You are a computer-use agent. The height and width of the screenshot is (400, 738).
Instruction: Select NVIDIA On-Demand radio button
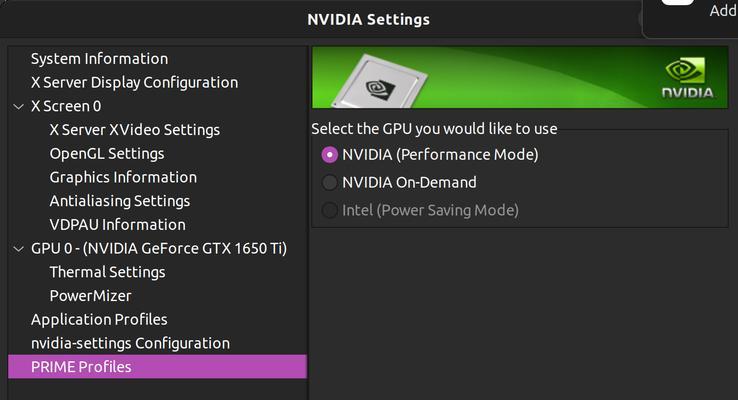tap(329, 183)
